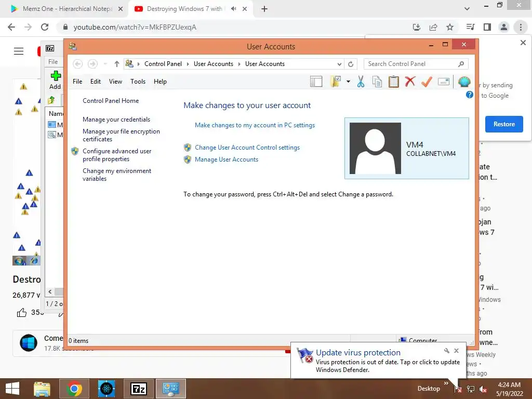532x399 pixels.
Task: Click the globe shell icon in toolbar
Action: tap(464, 82)
